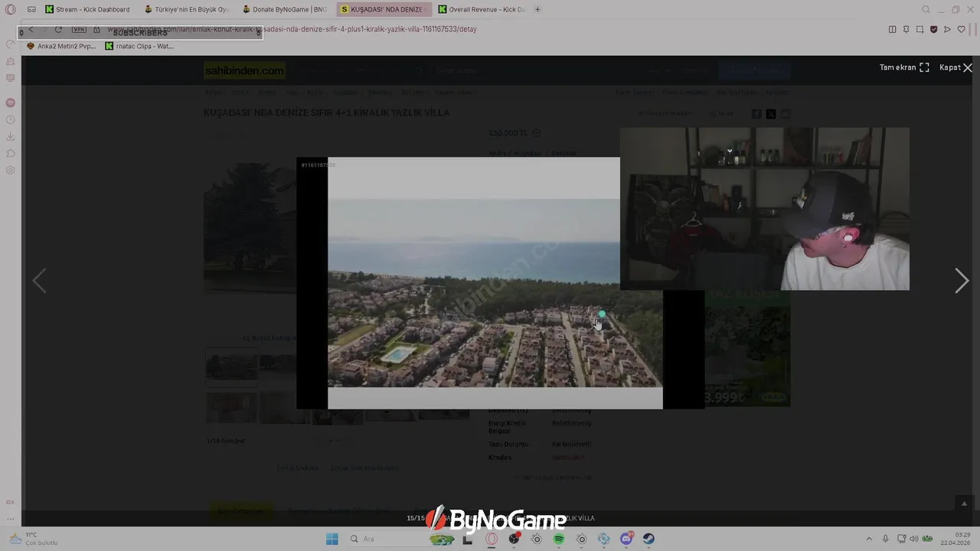Viewport: 980px width, 551px height.
Task: Open Opera GX from the taskbar
Action: (x=492, y=539)
